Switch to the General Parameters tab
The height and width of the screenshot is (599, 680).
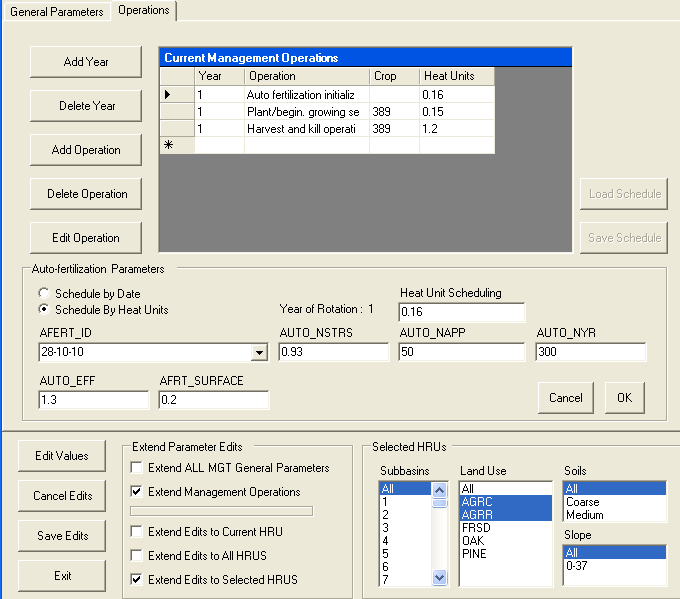click(x=56, y=11)
